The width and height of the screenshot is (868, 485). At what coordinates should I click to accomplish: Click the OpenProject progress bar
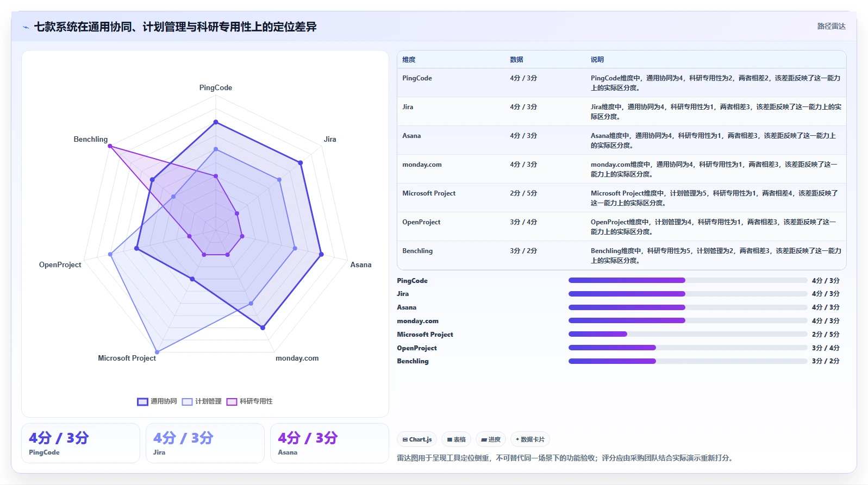coord(688,348)
